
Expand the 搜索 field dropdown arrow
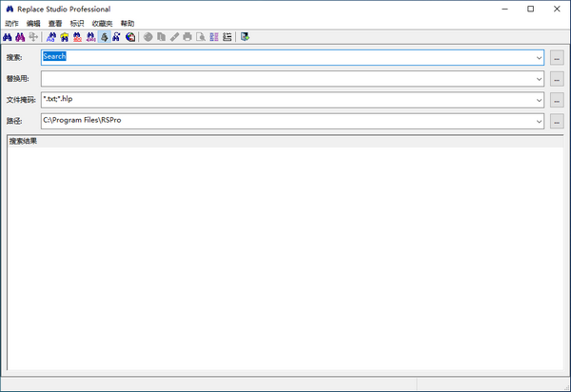[x=538, y=57]
